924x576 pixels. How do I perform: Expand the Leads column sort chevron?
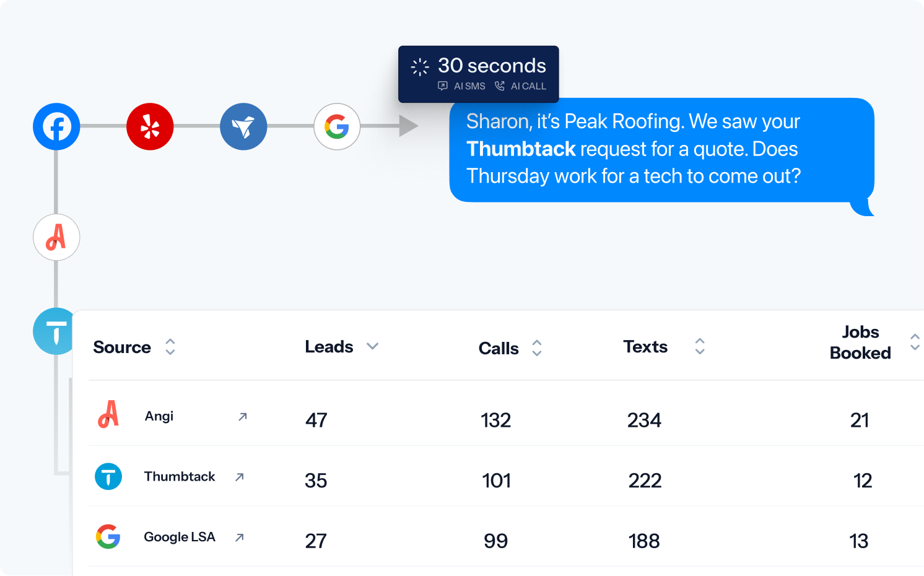click(x=372, y=346)
